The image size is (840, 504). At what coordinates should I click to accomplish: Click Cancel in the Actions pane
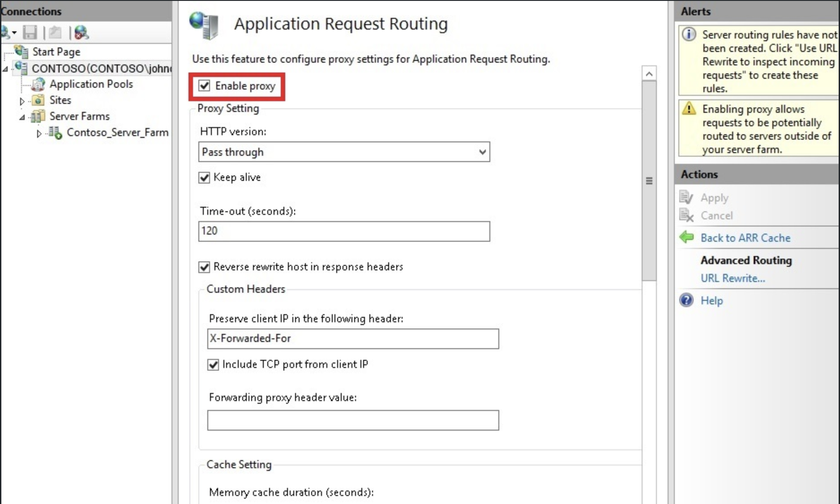[717, 216]
